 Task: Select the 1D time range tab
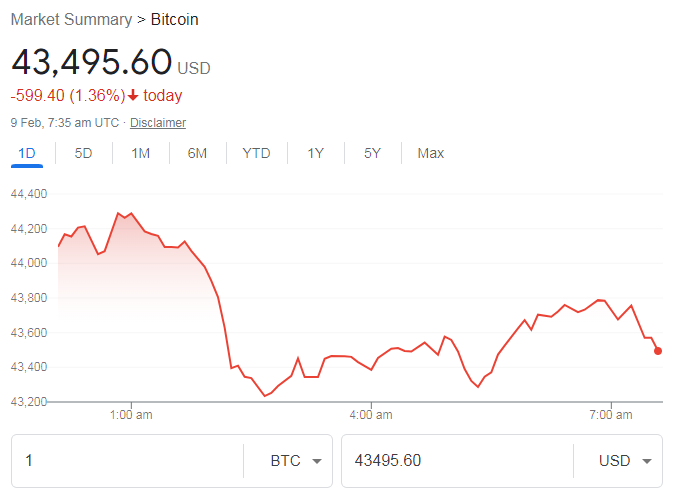pos(27,153)
